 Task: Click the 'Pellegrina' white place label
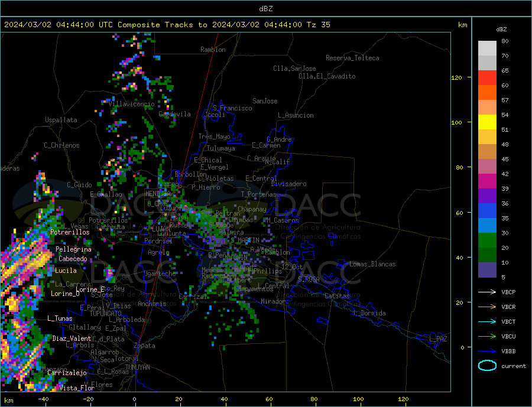pyautogui.click(x=73, y=249)
